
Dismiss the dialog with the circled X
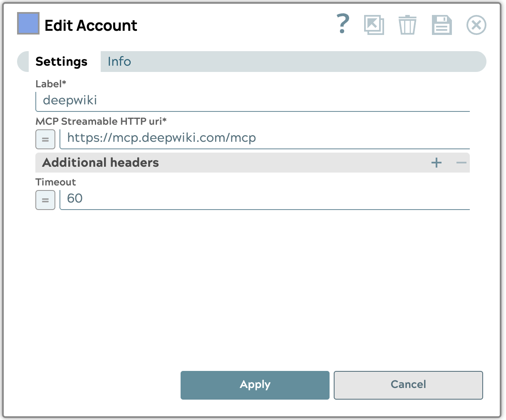point(476,25)
